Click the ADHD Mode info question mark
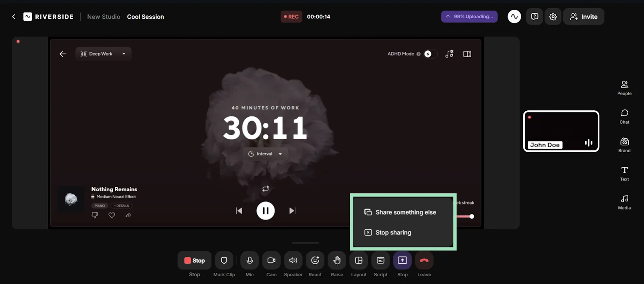This screenshot has height=284, width=644. coord(419,54)
